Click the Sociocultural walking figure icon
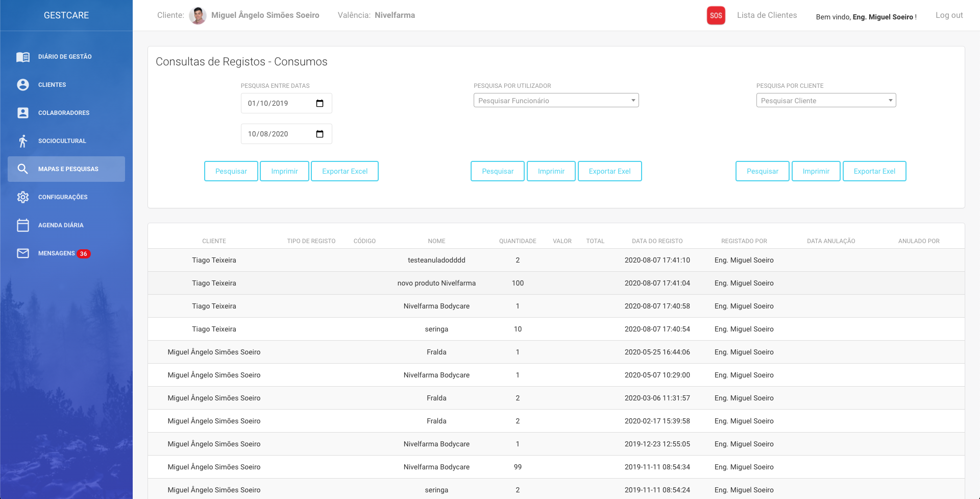980x499 pixels. [x=23, y=141]
